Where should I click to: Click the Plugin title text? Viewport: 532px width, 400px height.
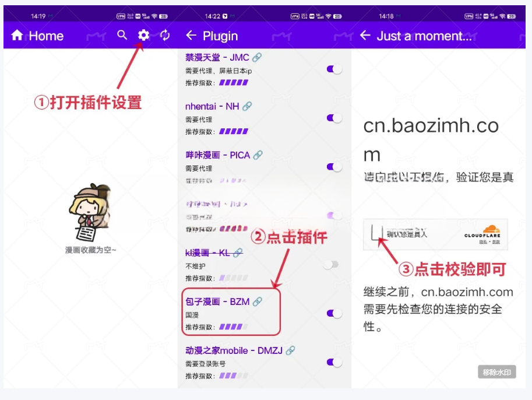pyautogui.click(x=220, y=36)
